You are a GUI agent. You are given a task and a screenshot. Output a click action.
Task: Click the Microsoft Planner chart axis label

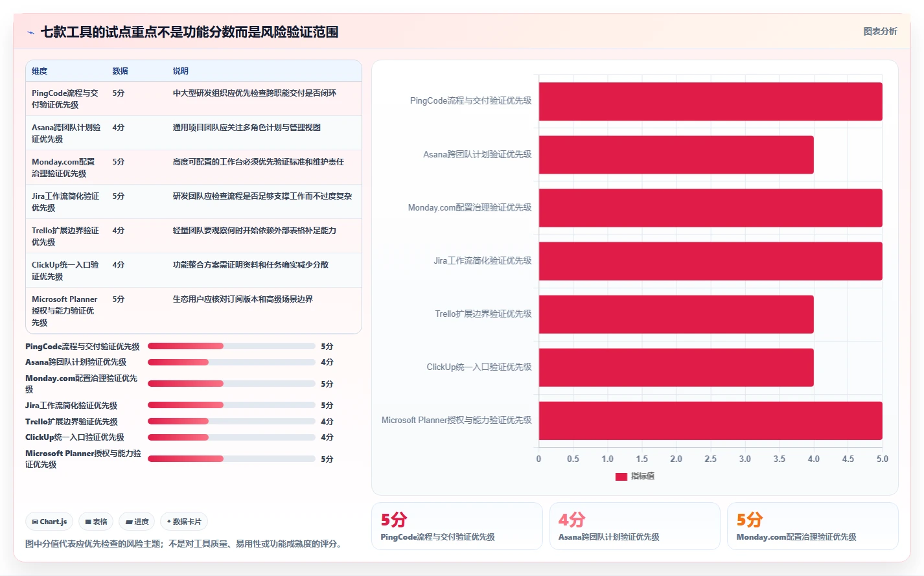456,420
